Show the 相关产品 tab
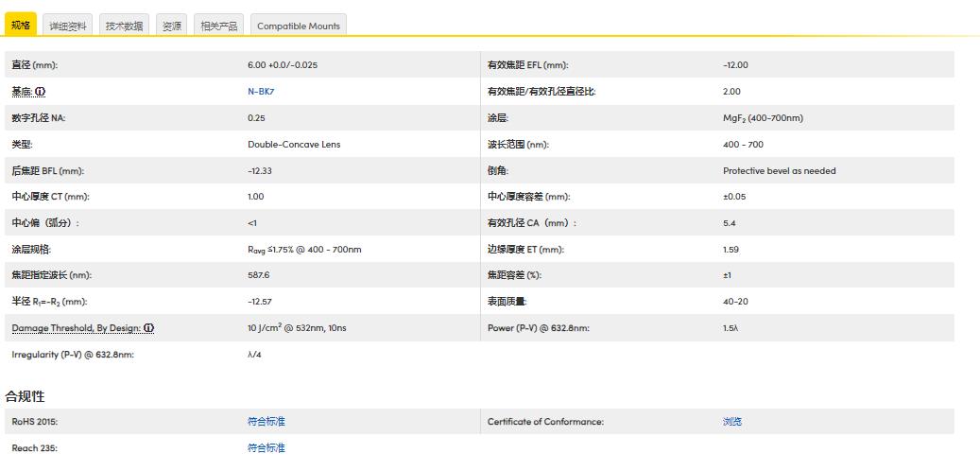 click(x=218, y=26)
